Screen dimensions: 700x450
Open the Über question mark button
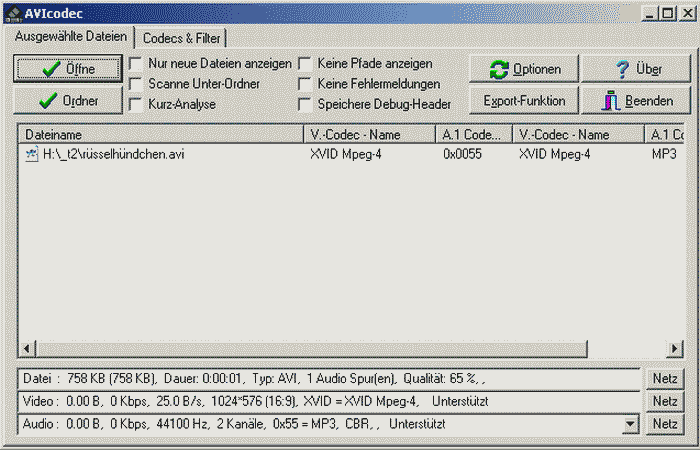coord(637,69)
